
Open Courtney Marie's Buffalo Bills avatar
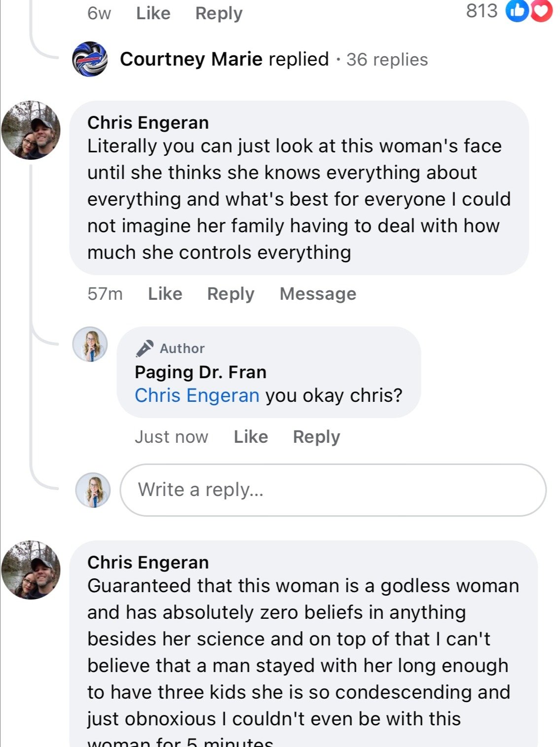click(90, 59)
